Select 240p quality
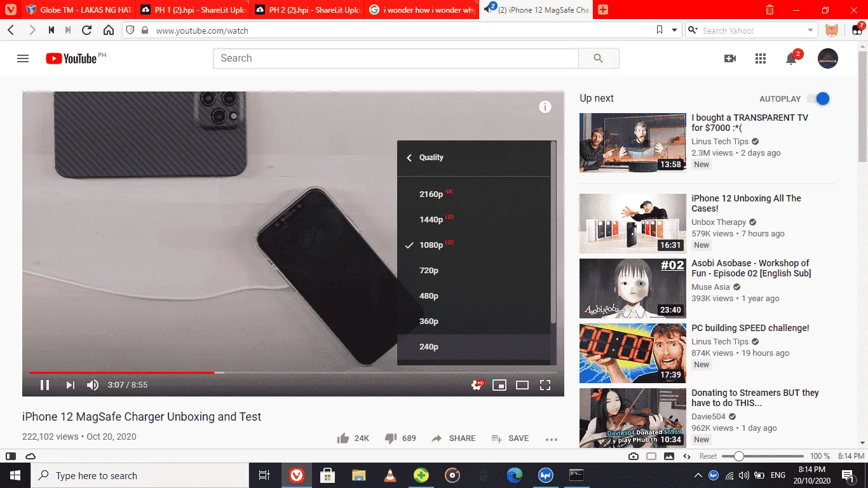The width and height of the screenshot is (868, 488). click(473, 346)
